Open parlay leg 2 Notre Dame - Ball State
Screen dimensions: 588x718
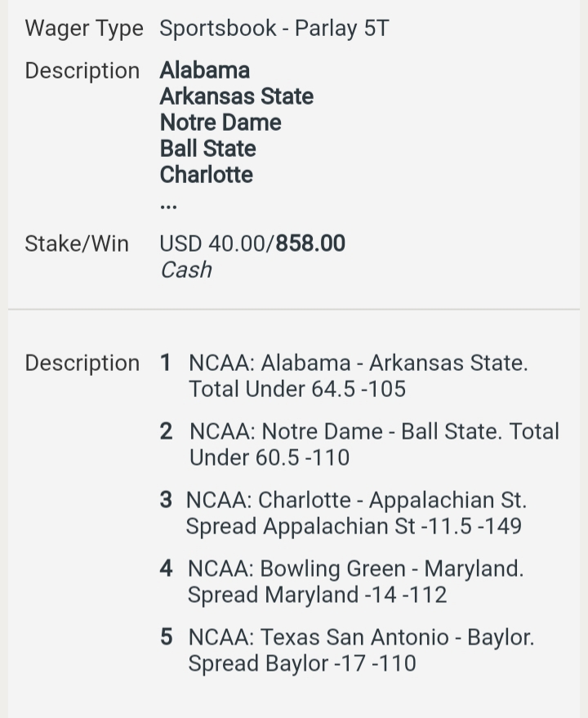[359, 444]
